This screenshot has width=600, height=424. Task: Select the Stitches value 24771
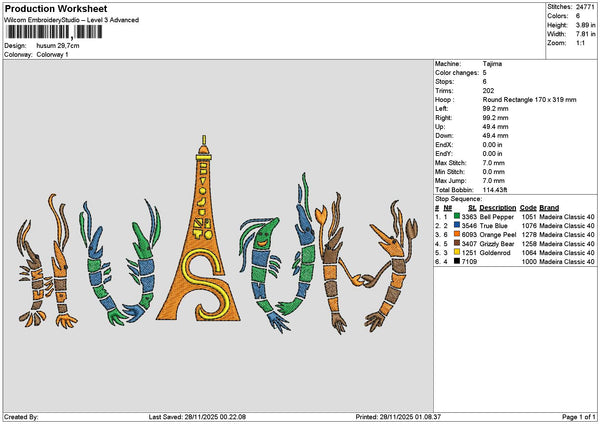pos(586,5)
